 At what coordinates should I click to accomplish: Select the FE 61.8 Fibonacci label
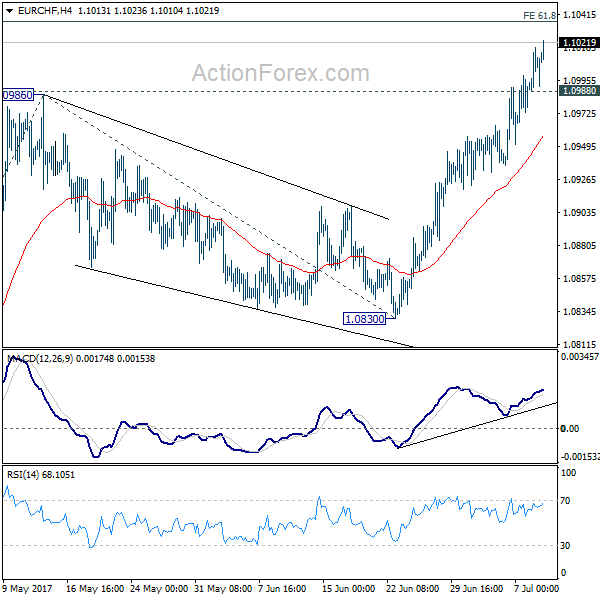(x=539, y=16)
